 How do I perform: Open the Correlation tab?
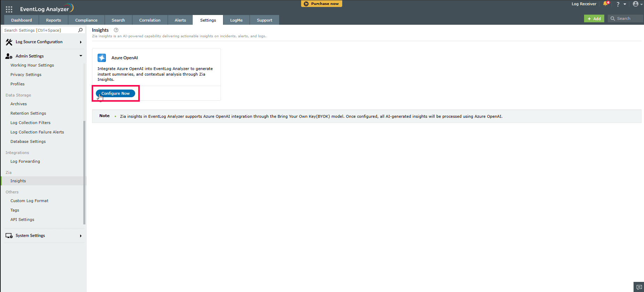tap(150, 20)
